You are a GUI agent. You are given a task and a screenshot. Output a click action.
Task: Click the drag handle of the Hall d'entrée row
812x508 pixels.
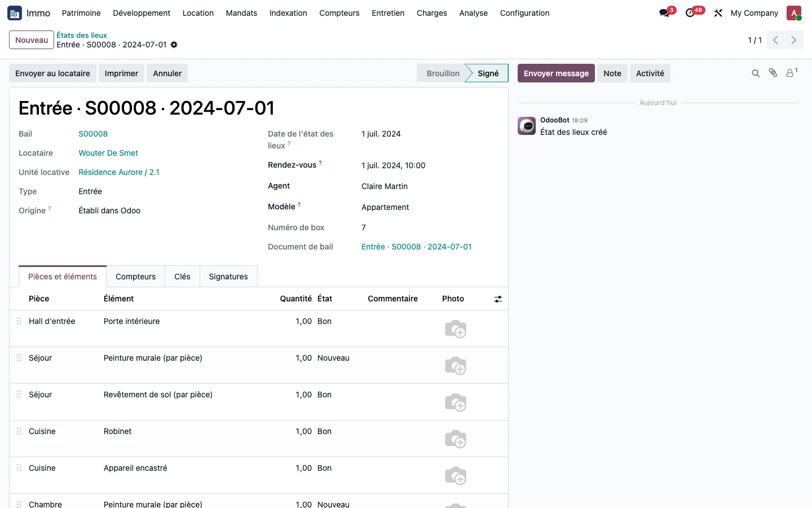[x=19, y=321]
